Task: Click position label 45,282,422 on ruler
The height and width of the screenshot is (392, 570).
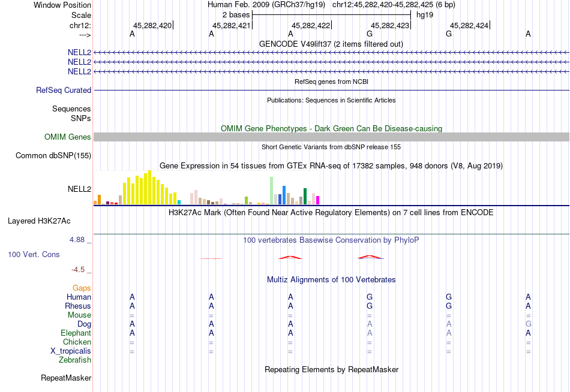Action: coord(311,25)
